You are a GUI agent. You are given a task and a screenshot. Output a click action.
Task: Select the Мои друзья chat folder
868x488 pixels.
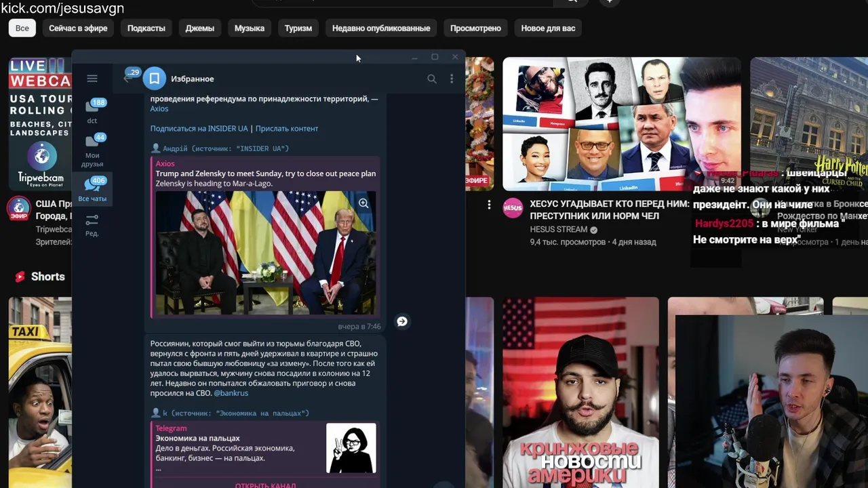coord(92,150)
